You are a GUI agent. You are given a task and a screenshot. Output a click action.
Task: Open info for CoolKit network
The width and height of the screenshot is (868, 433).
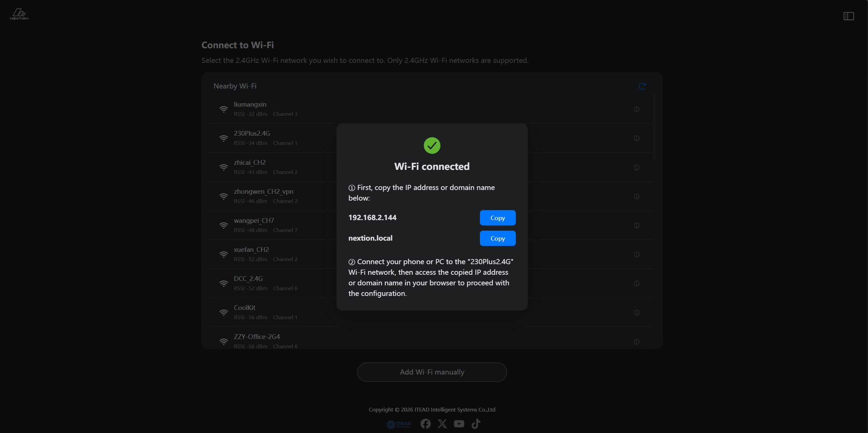tap(637, 313)
